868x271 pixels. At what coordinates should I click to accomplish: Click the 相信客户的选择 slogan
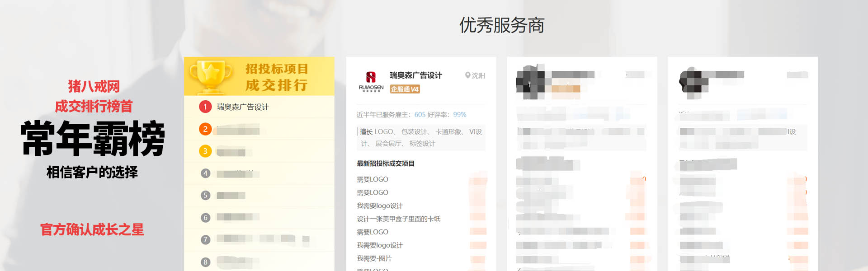point(92,172)
